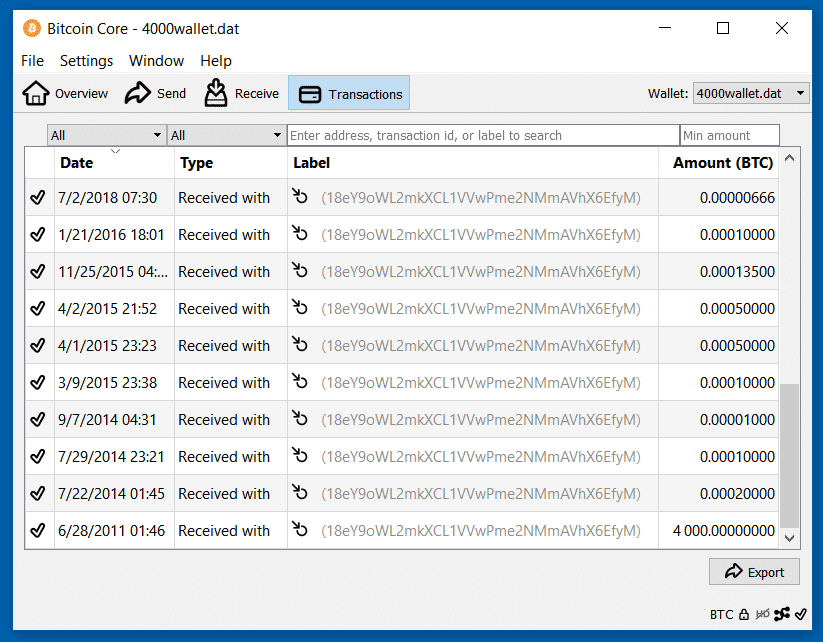
Task: Open the type filter All dropdown
Action: 227,135
